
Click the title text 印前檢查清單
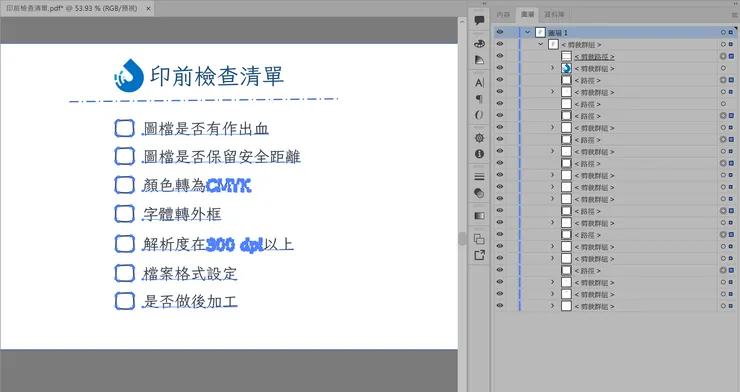coord(217,76)
